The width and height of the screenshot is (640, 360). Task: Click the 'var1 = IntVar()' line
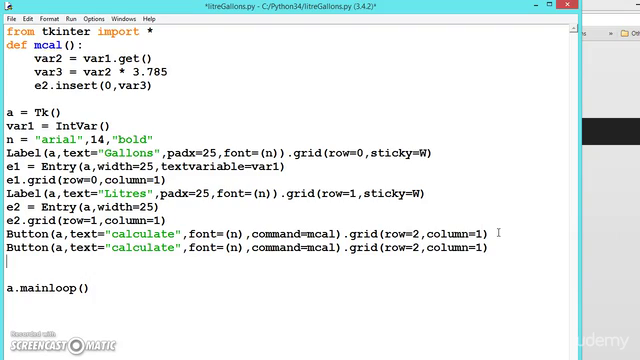[x=58, y=126]
